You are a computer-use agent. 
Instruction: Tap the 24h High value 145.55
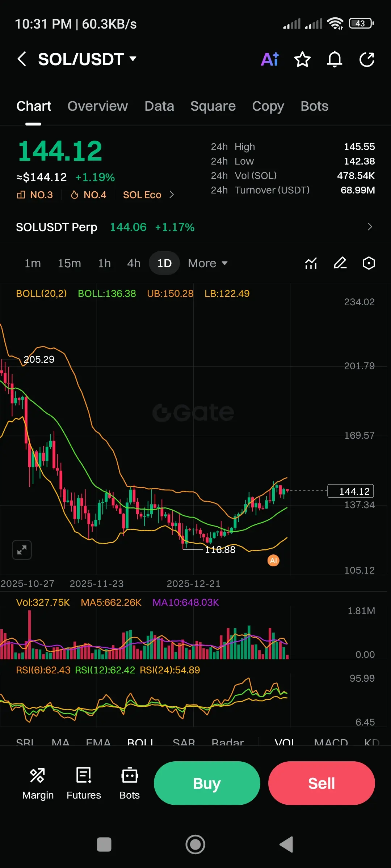pos(359,147)
